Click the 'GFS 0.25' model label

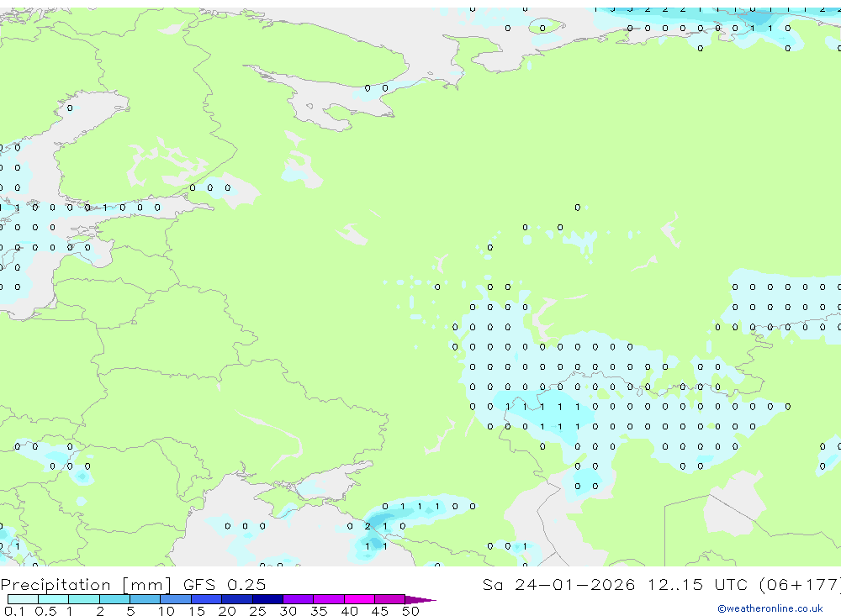225,584
